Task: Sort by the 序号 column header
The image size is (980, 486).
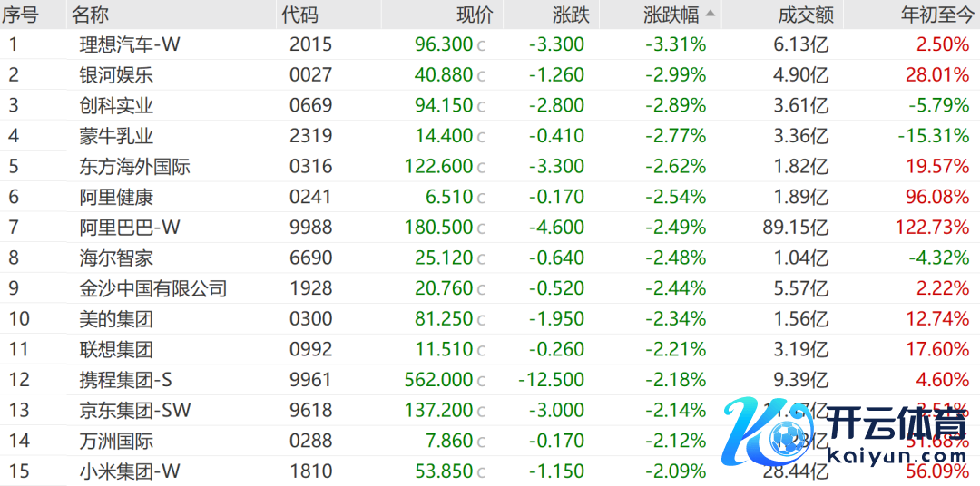Action: coord(20,14)
